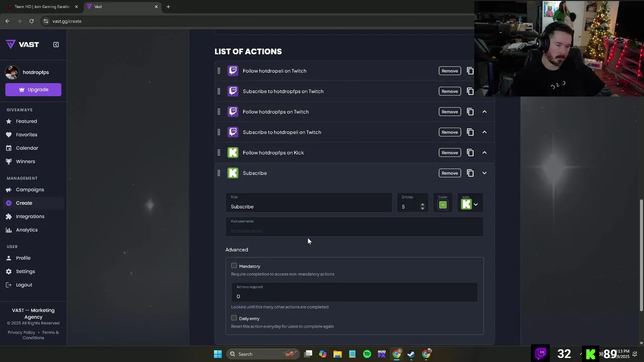Select the Vast browser tab
644x362 pixels.
click(122, 7)
